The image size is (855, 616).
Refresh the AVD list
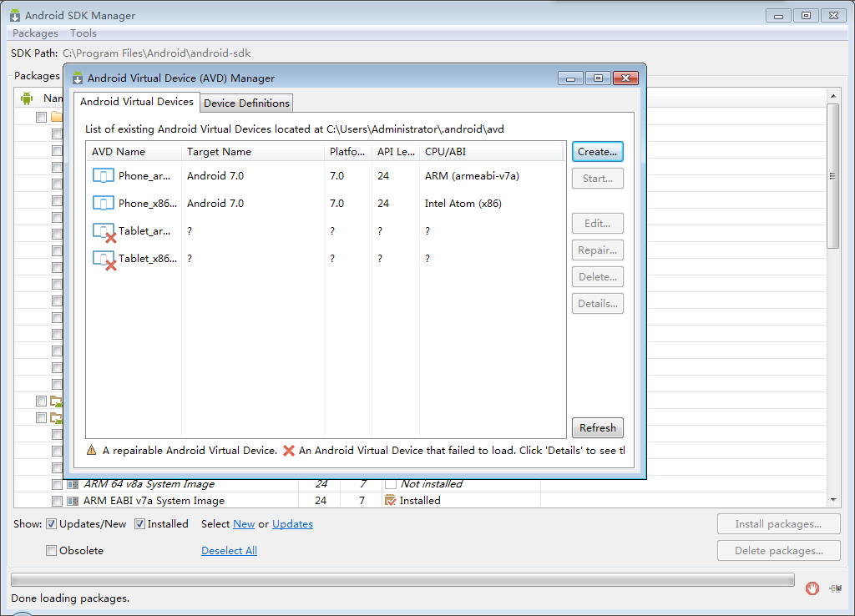click(x=598, y=428)
